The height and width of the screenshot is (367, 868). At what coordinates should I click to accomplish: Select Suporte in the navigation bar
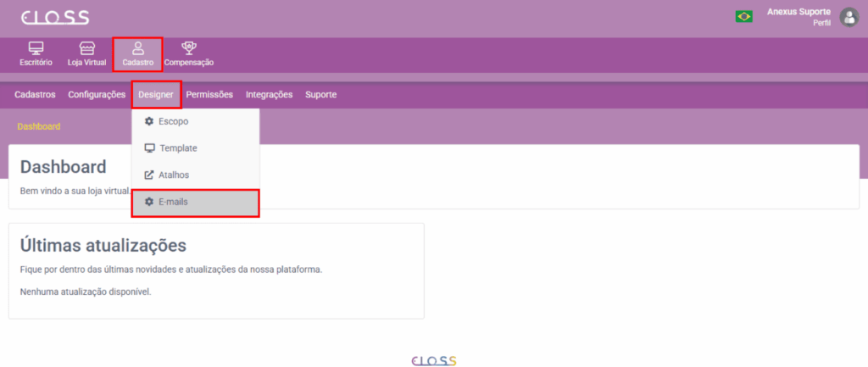(320, 95)
